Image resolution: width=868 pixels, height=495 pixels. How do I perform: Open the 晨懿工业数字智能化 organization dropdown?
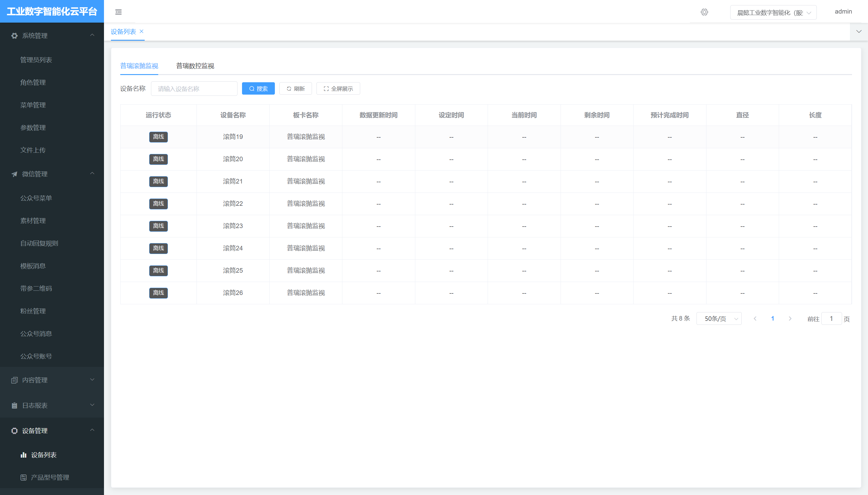point(773,13)
